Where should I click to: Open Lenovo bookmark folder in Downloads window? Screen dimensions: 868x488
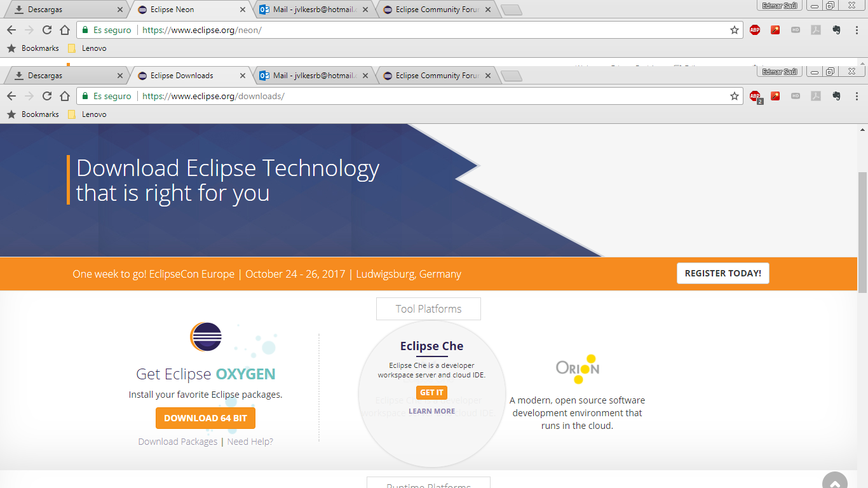click(87, 114)
